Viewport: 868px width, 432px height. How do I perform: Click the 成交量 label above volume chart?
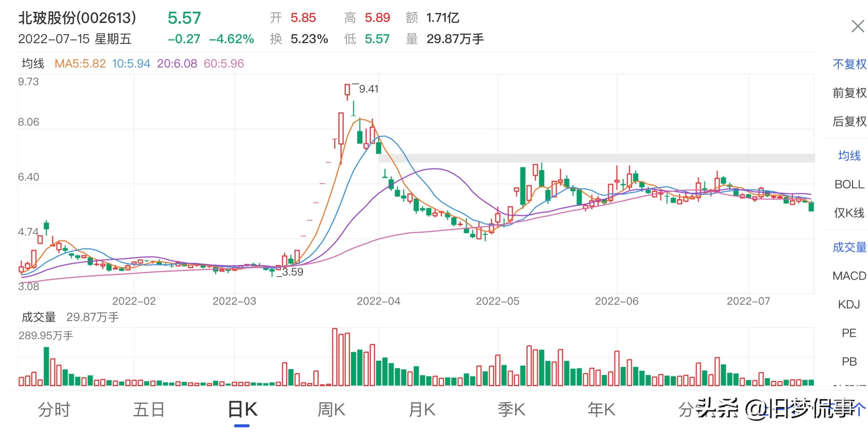[x=39, y=317]
